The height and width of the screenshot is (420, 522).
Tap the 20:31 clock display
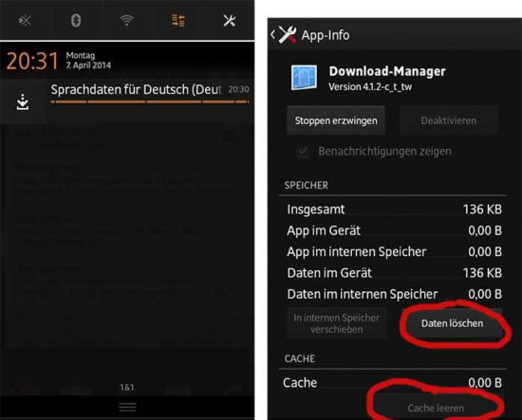(x=32, y=61)
